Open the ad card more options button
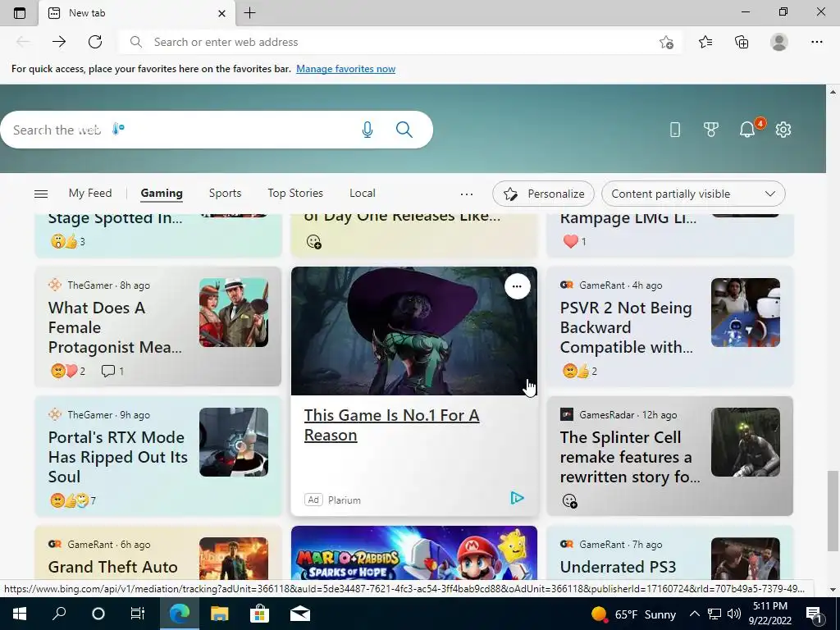This screenshot has width=840, height=630. coord(517,286)
